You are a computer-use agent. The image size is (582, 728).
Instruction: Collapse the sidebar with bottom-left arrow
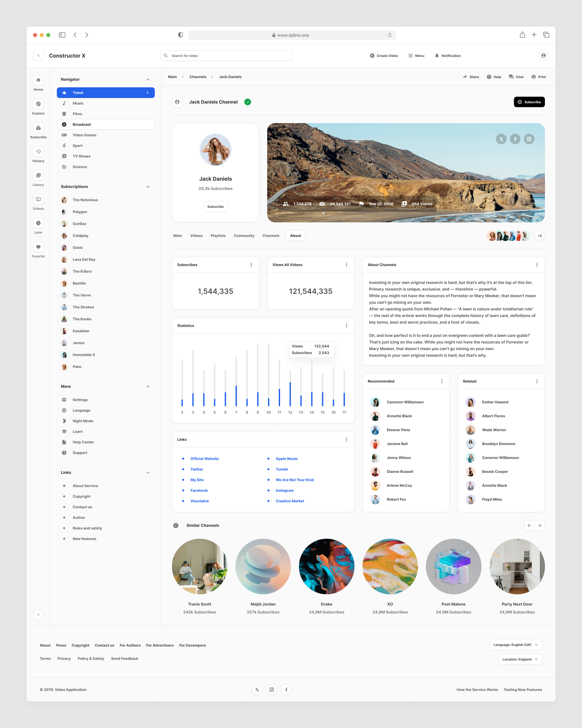(x=38, y=614)
